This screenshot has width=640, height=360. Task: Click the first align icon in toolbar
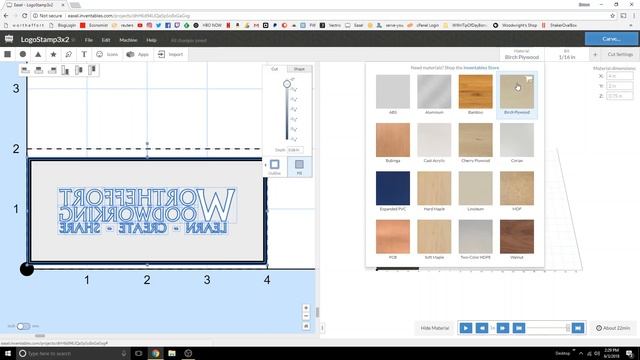coord(25,70)
